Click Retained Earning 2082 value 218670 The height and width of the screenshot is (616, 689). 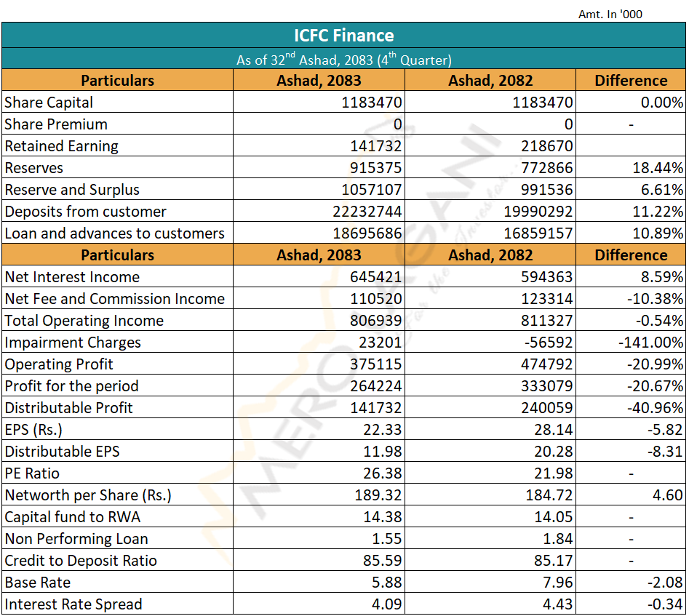(546, 146)
